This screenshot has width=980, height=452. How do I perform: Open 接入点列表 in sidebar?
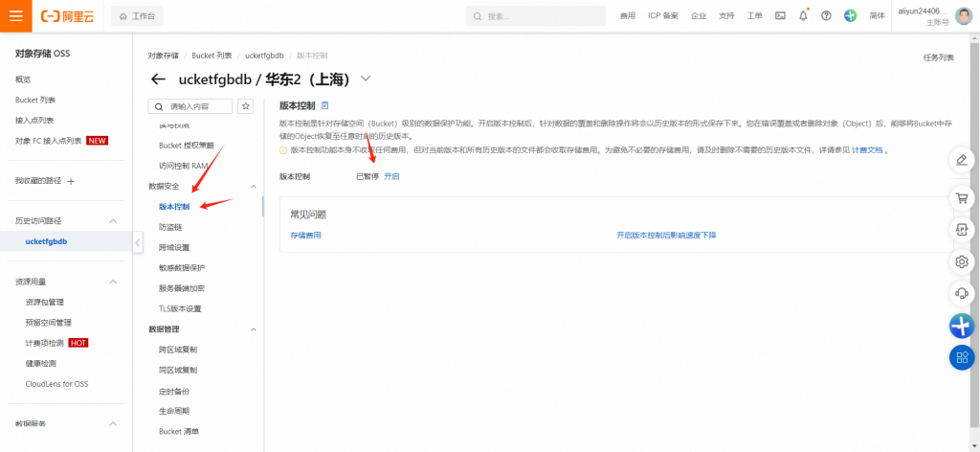34,120
